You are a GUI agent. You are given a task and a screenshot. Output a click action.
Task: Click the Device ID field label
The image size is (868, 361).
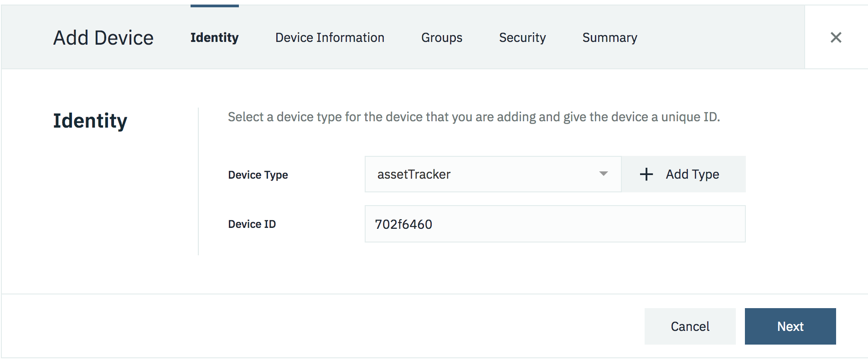click(252, 224)
